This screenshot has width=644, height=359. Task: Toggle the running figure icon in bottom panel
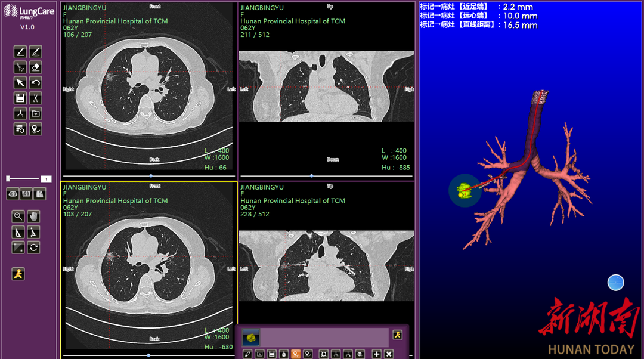[398, 335]
